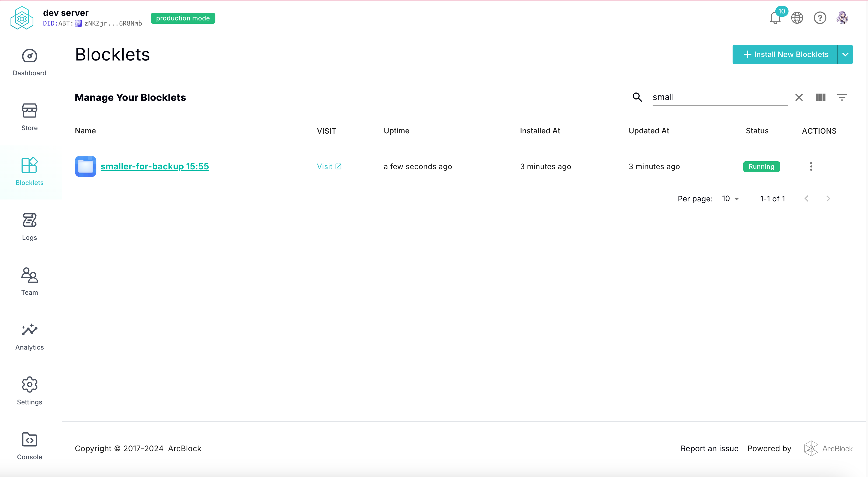The image size is (868, 477).
Task: Open the help question mark icon
Action: [820, 18]
